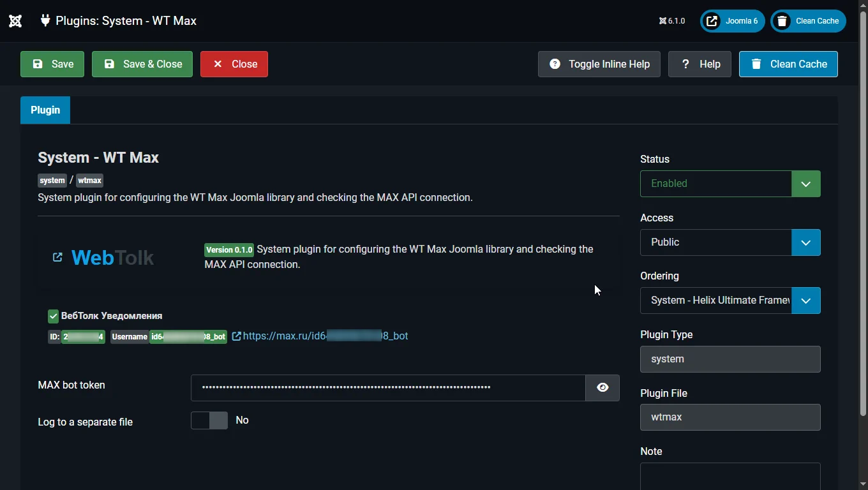
Task: Click the external link icon before max.ru URL
Action: (236, 336)
